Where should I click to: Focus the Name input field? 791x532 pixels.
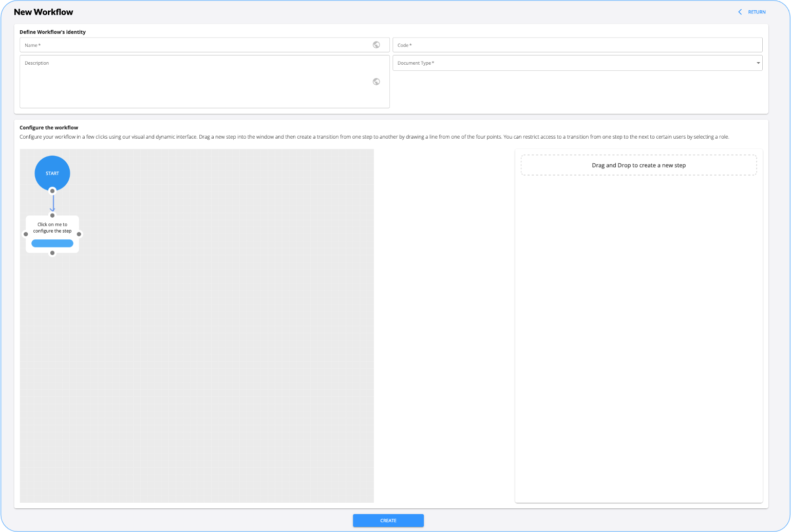click(204, 45)
